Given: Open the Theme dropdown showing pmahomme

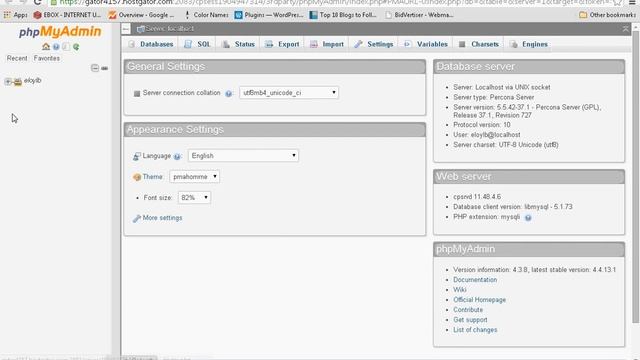Looking at the screenshot, I should pyautogui.click(x=194, y=177).
